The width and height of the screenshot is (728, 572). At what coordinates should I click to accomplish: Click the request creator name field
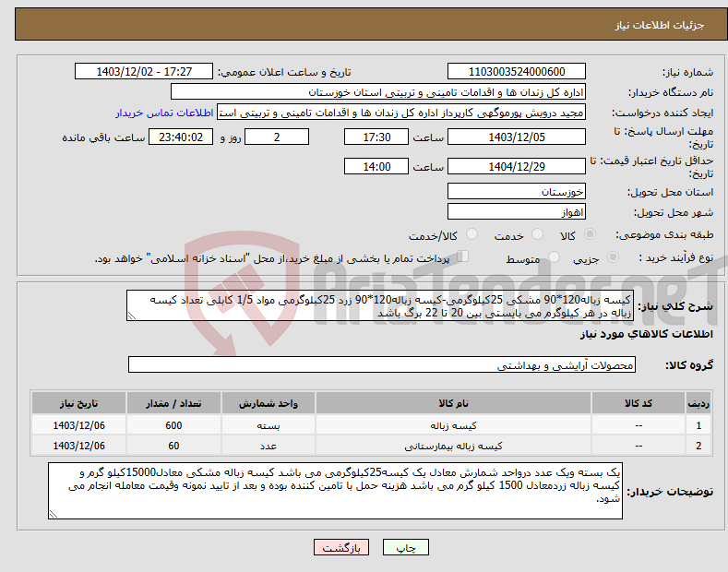[401, 113]
